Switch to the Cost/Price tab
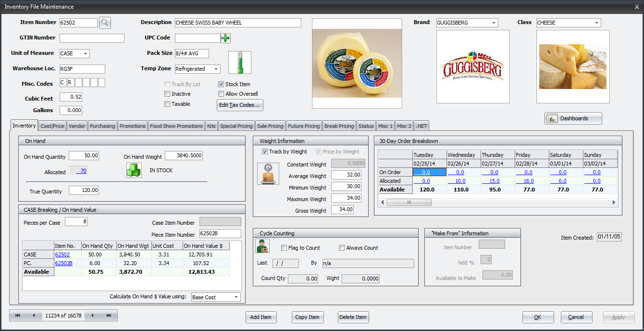 tap(52, 126)
